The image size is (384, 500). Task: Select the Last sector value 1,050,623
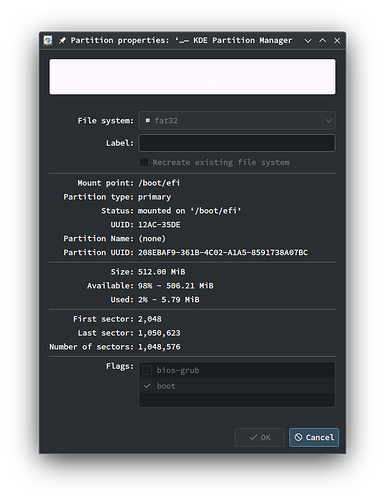click(x=159, y=333)
